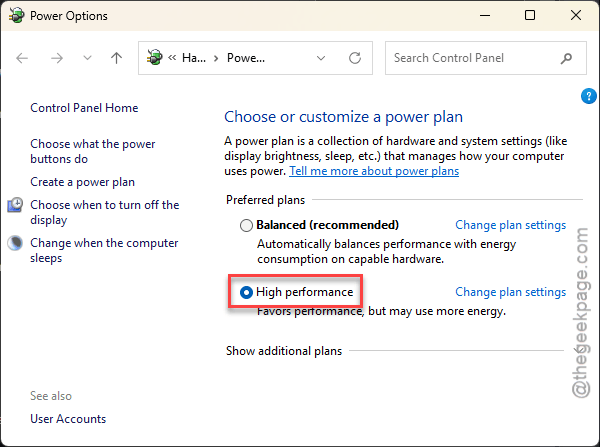This screenshot has height=447, width=600.
Task: Click the Forward navigation arrow
Action: [57, 58]
